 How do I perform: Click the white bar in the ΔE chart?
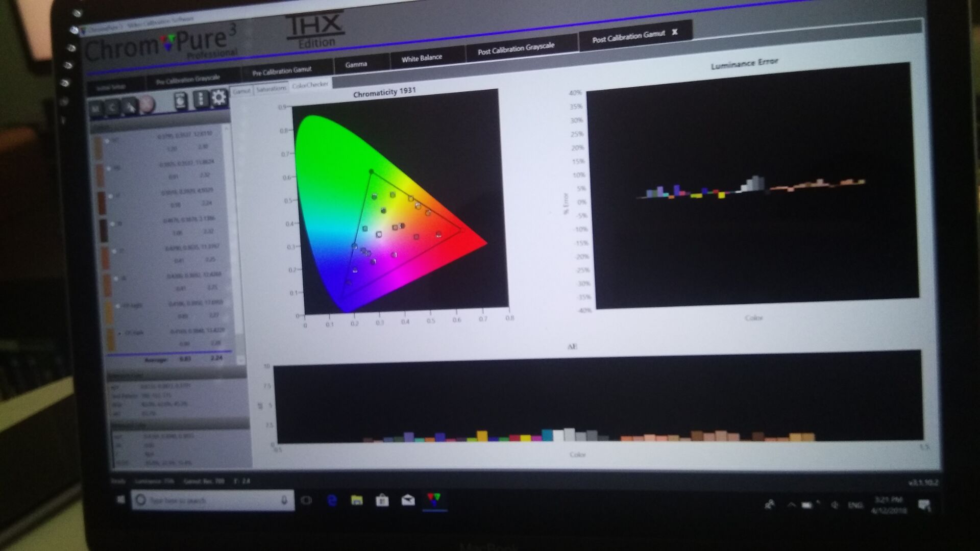[558, 435]
